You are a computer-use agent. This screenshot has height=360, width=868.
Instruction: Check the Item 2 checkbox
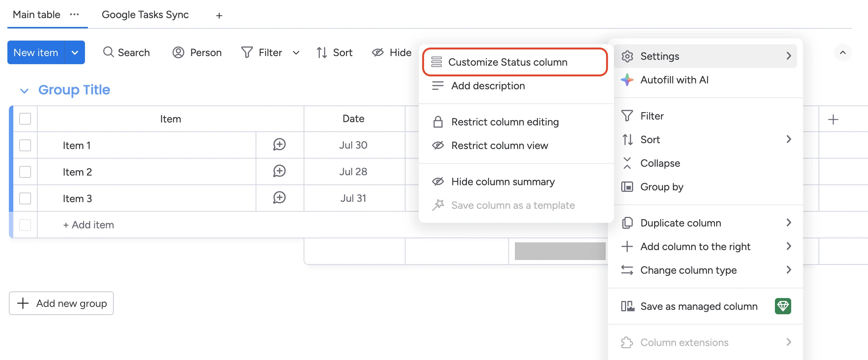(25, 172)
